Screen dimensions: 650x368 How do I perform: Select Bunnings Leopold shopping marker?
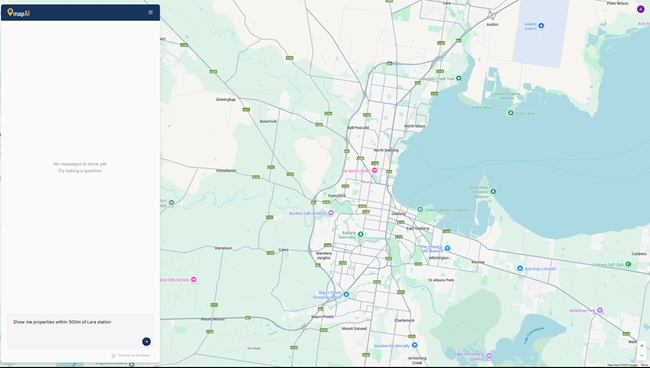[520, 269]
